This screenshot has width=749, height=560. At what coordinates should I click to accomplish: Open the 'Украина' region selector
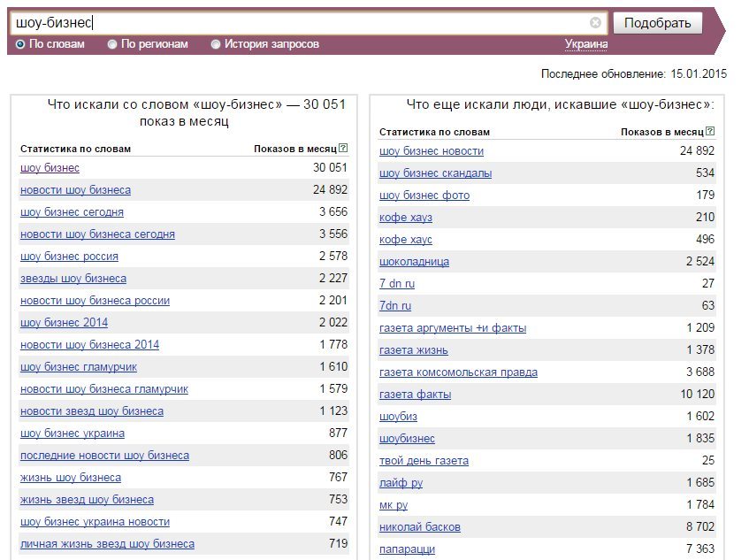586,44
